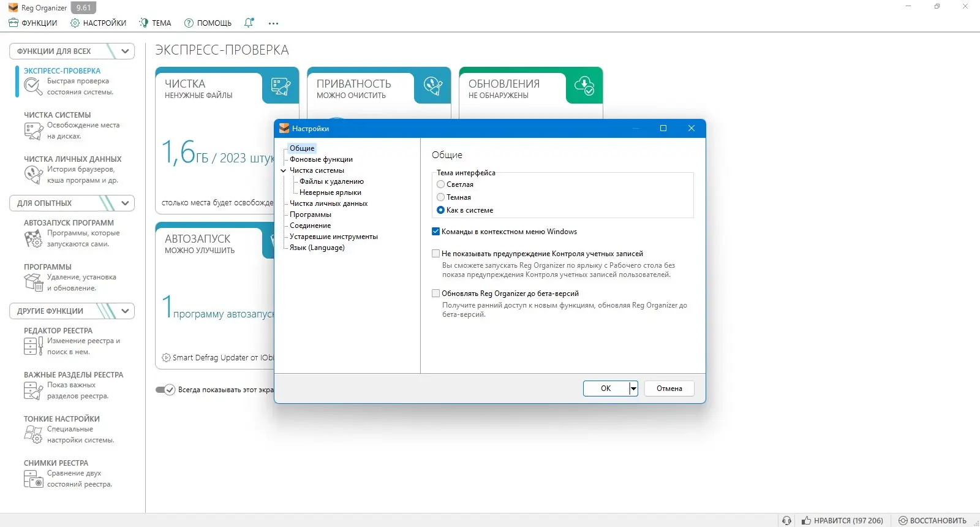Select Чистка личных данных in settings tree
Viewport: 980px width, 527px height.
(328, 203)
